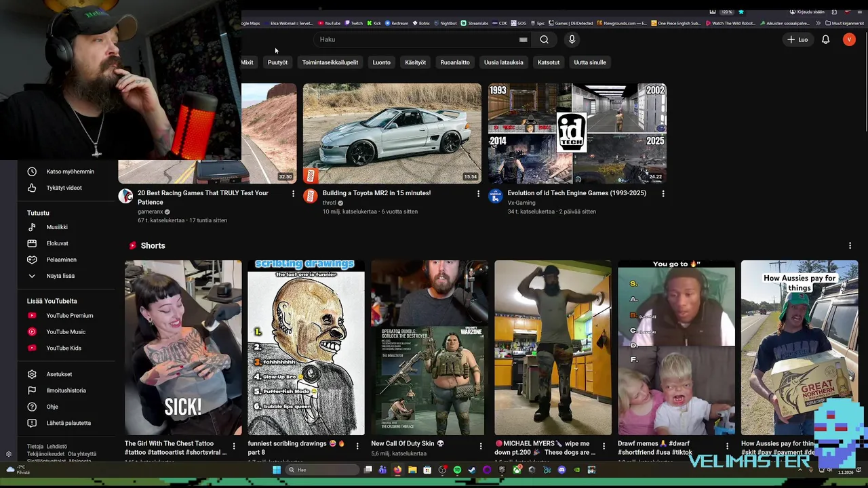The image size is (868, 488).
Task: Open Newgrounds.com bookmark
Action: (623, 23)
